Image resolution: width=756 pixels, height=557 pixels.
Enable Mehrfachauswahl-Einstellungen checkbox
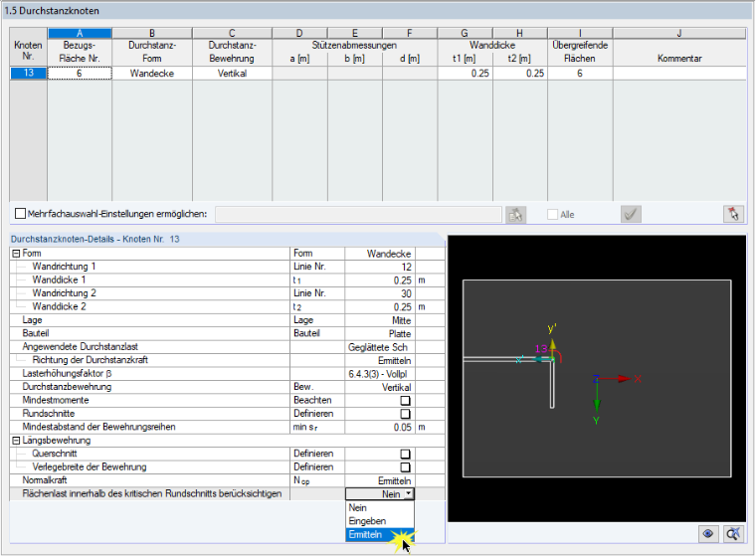(20, 213)
